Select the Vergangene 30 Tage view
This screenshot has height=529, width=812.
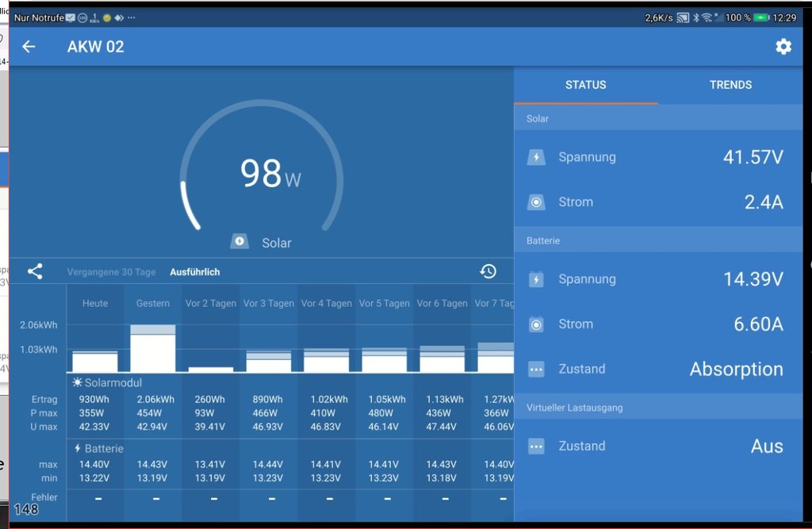coord(111,272)
